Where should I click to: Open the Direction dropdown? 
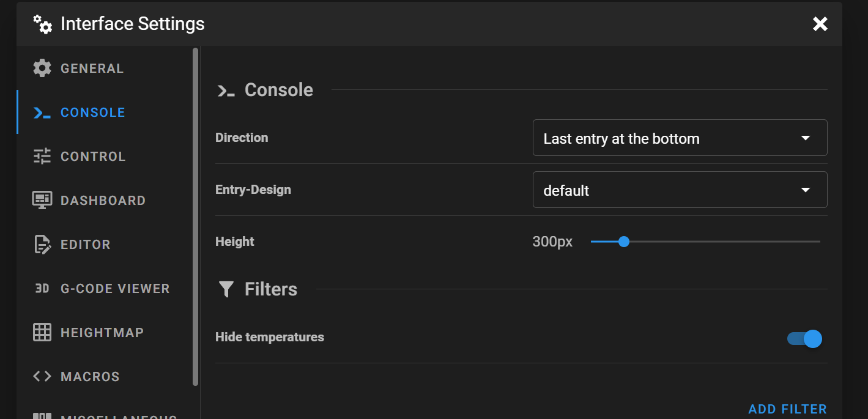pos(679,138)
